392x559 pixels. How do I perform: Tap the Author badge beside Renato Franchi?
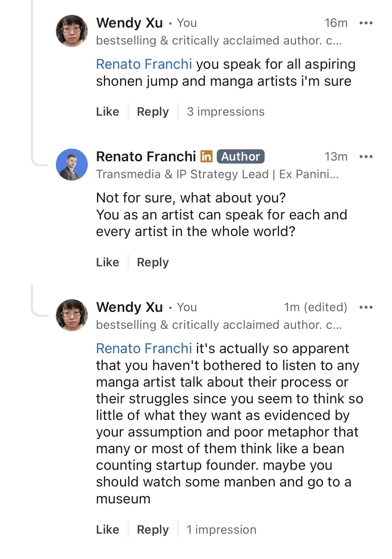click(x=240, y=157)
